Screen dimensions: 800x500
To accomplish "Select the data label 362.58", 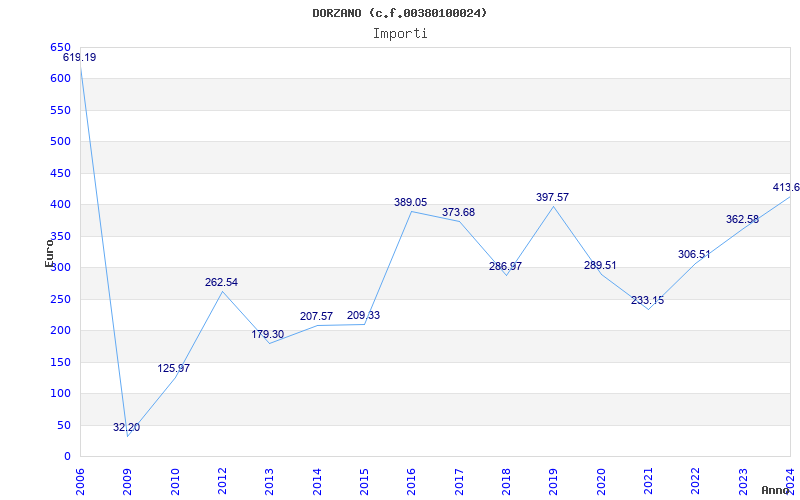I will [x=742, y=220].
